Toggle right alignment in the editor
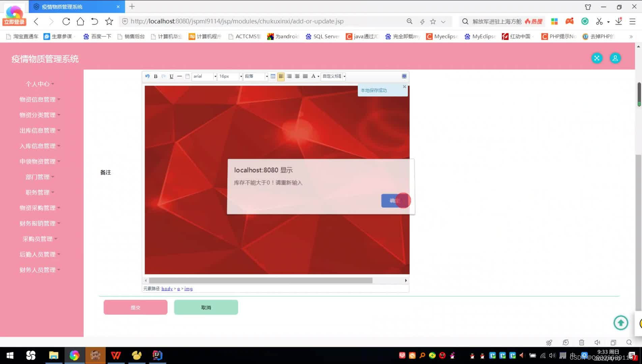The image size is (642, 364). coord(289,76)
